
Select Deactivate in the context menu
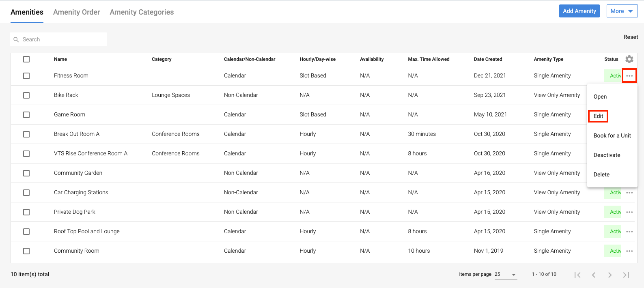[607, 155]
